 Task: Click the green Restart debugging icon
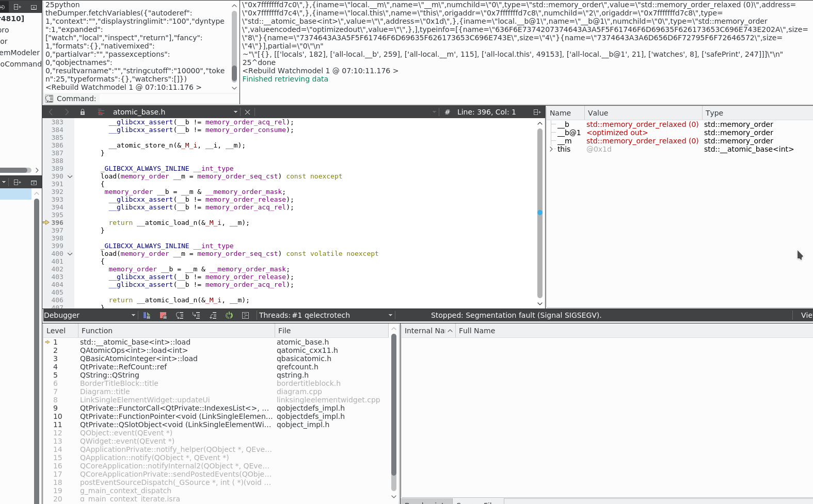229,315
